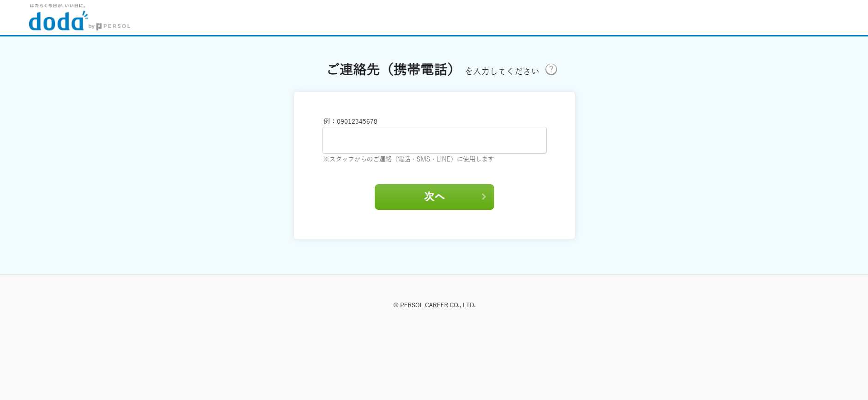This screenshot has width=868, height=400.
Task: Click the chevron arrow on the 次へ button
Action: point(484,197)
